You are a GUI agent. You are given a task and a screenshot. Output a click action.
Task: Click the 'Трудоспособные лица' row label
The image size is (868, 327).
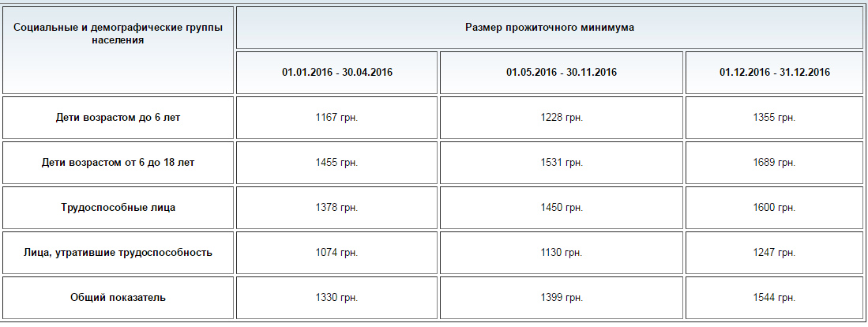[x=118, y=208]
